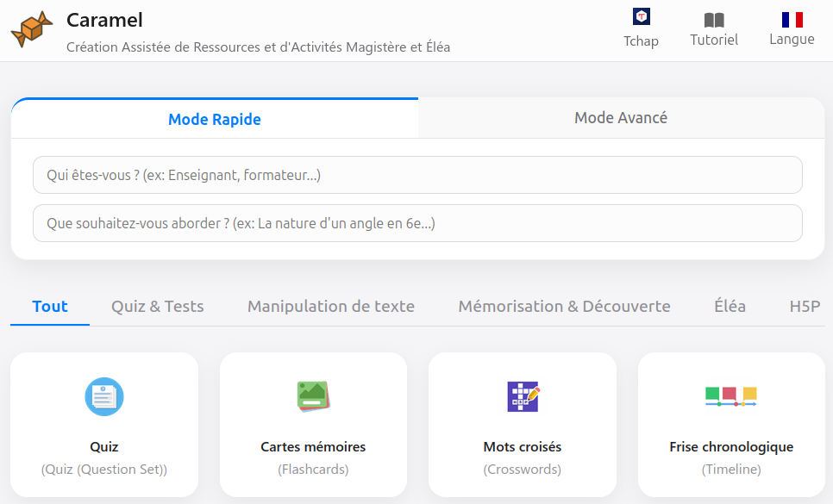Click the 'Que souhaitez-vous aborder ?' field

pos(417,223)
